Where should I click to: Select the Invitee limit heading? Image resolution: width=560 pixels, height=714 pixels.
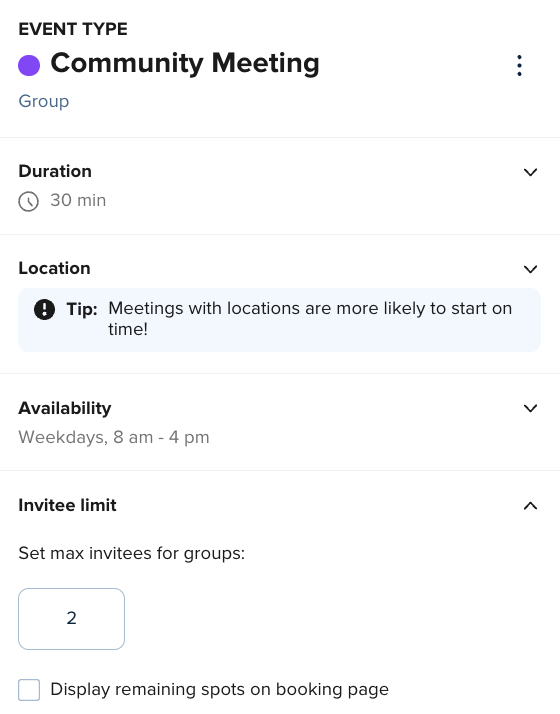point(67,505)
